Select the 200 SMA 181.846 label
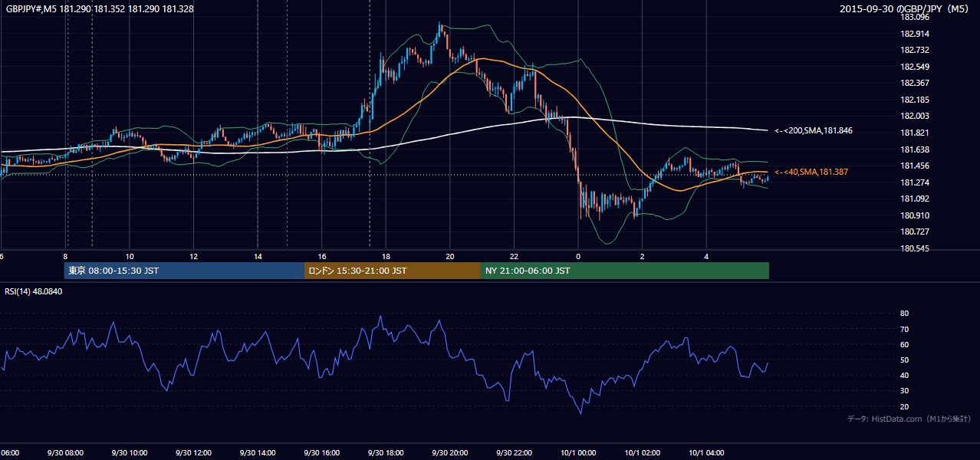This screenshot has width=980, height=460. click(x=814, y=131)
